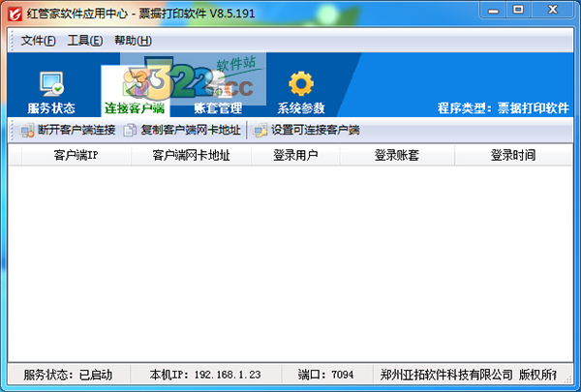Open the 帮助(H) menu
581x392 pixels.
(x=133, y=41)
